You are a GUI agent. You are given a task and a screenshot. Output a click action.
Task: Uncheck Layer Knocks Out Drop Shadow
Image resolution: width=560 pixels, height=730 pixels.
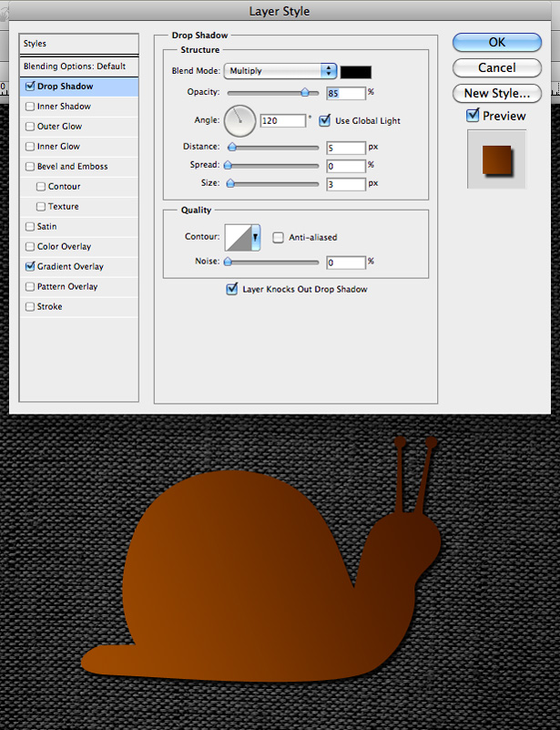[x=231, y=289]
